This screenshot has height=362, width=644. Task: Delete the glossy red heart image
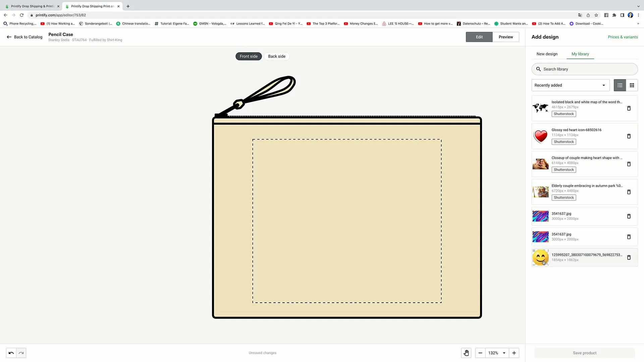[x=629, y=136]
